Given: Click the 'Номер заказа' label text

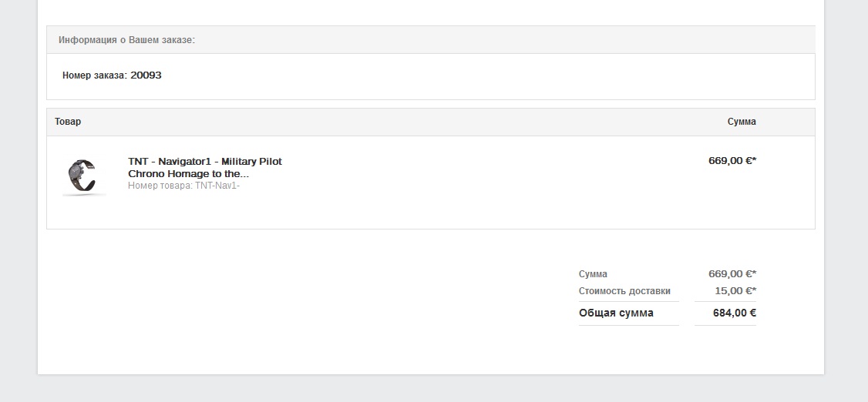Looking at the screenshot, I should tap(95, 75).
